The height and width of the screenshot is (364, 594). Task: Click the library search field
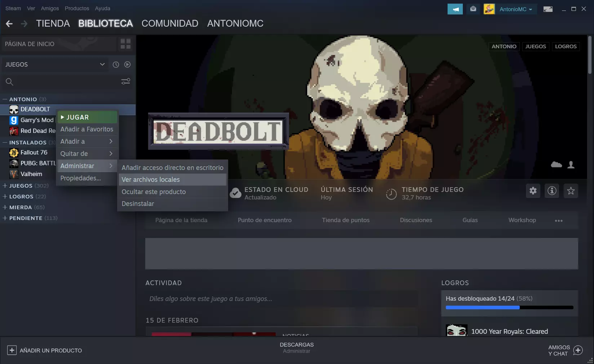click(x=68, y=82)
